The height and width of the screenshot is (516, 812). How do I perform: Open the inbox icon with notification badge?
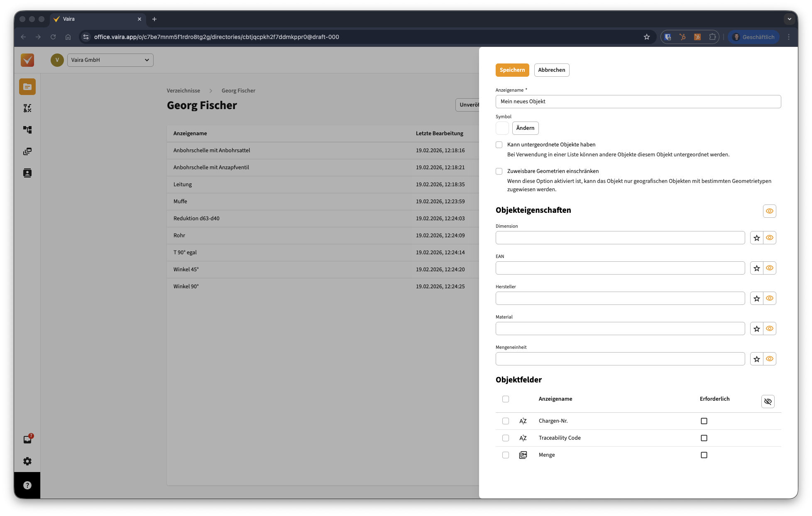click(x=27, y=440)
